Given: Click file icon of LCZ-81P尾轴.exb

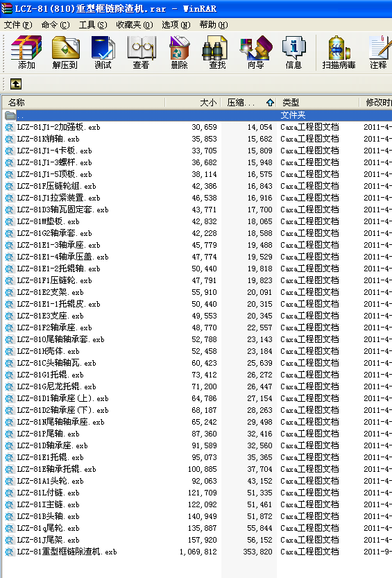Looking at the screenshot, I should coord(9,434).
